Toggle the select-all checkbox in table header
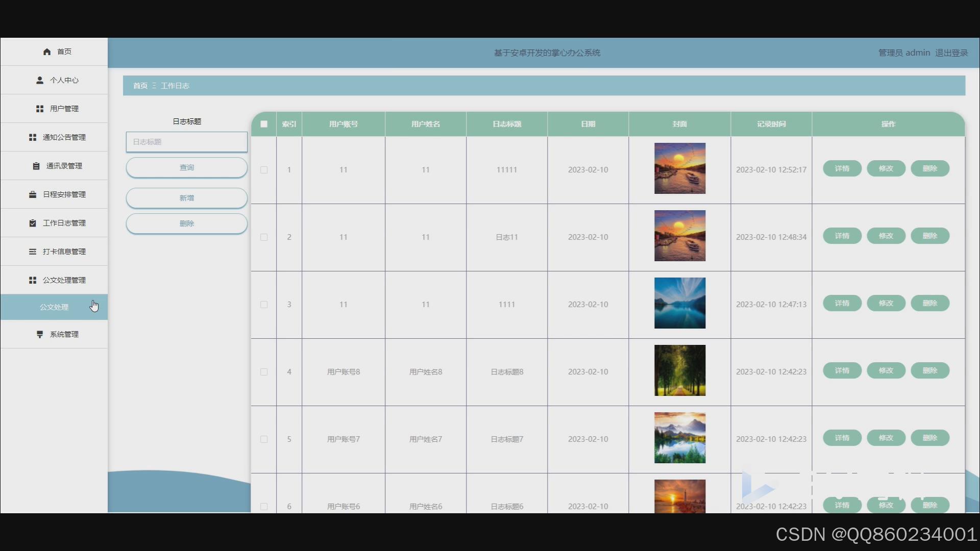The image size is (980, 551). 264,124
